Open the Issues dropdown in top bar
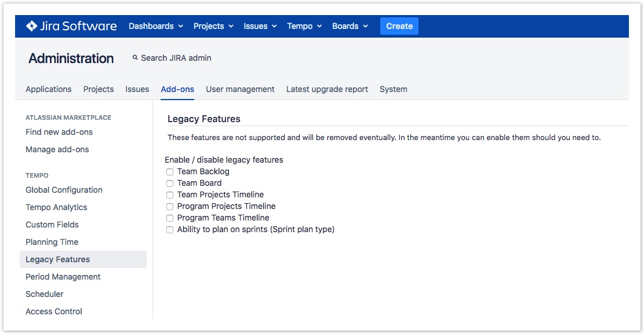The image size is (644, 334). click(x=260, y=26)
